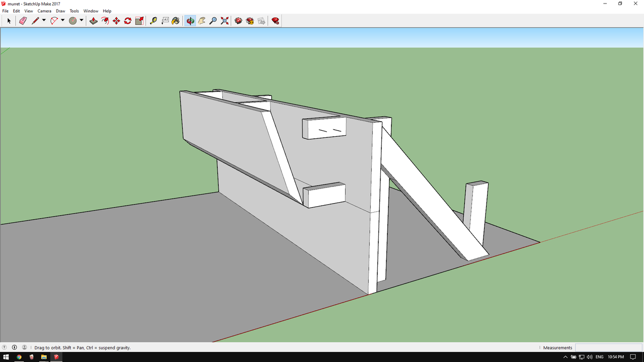This screenshot has width=644, height=362.
Task: Select the Pan hand tool
Action: pos(202,21)
